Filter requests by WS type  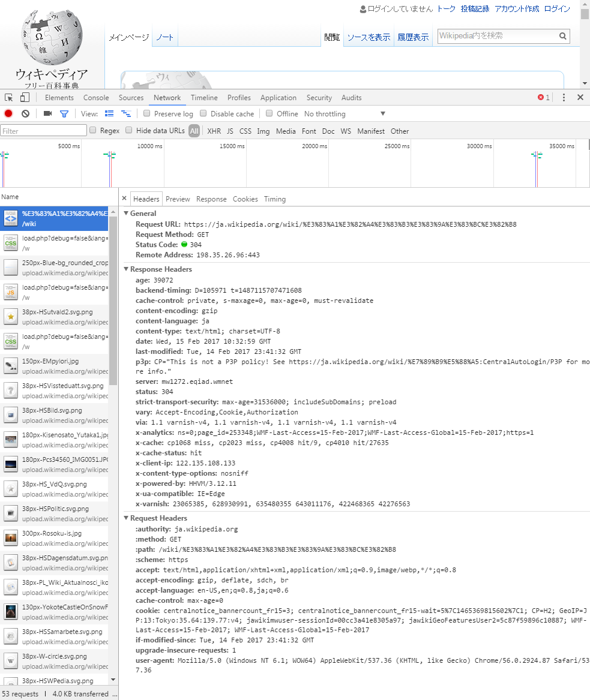pos(346,131)
